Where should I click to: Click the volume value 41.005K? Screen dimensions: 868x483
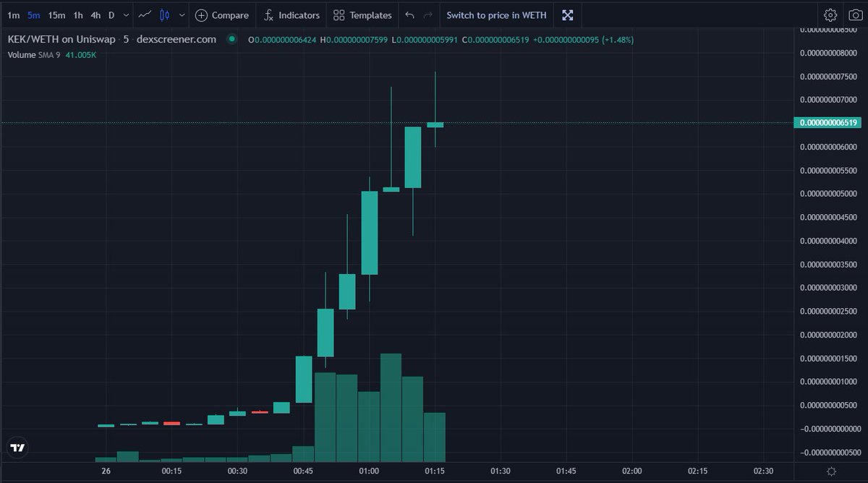point(81,54)
